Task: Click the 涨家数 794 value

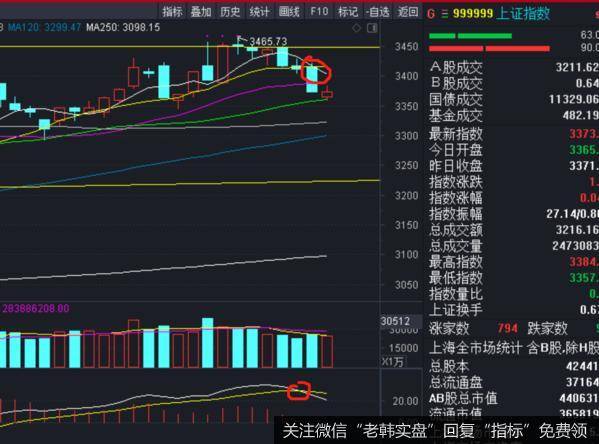Action: pos(508,328)
